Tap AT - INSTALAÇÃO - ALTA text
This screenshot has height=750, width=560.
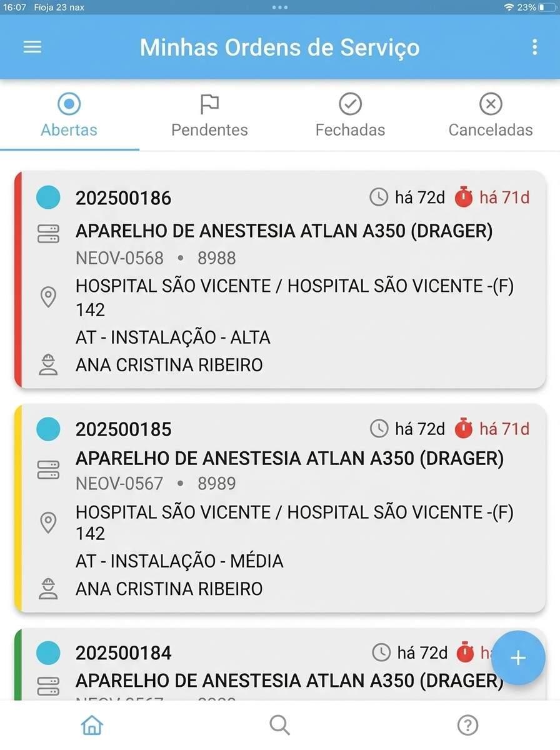click(x=173, y=337)
